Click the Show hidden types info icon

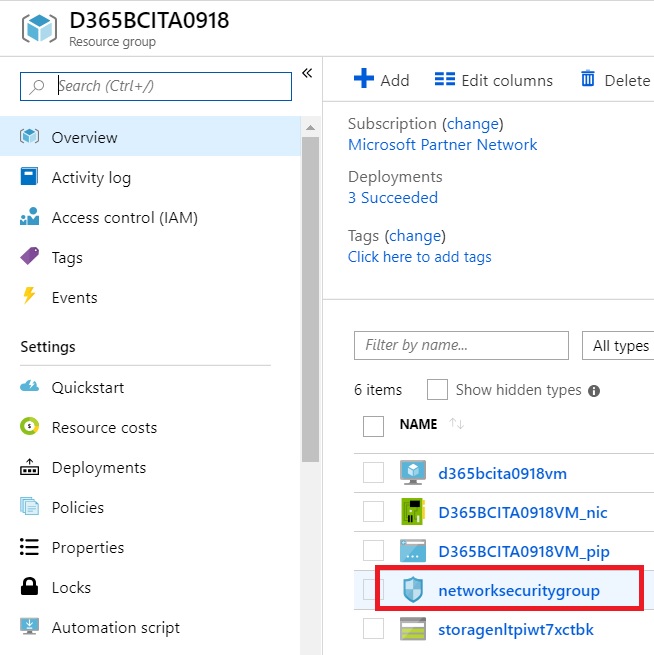tap(594, 391)
